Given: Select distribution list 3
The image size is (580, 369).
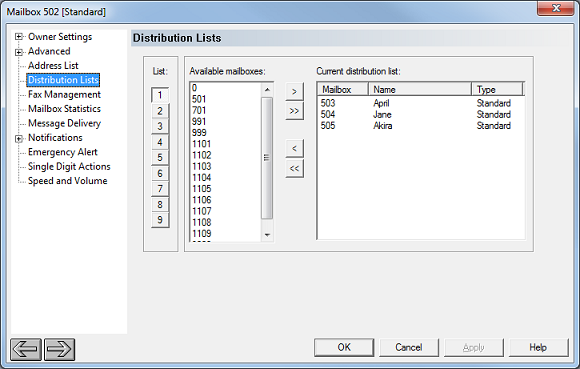Looking at the screenshot, I should click(x=160, y=126).
